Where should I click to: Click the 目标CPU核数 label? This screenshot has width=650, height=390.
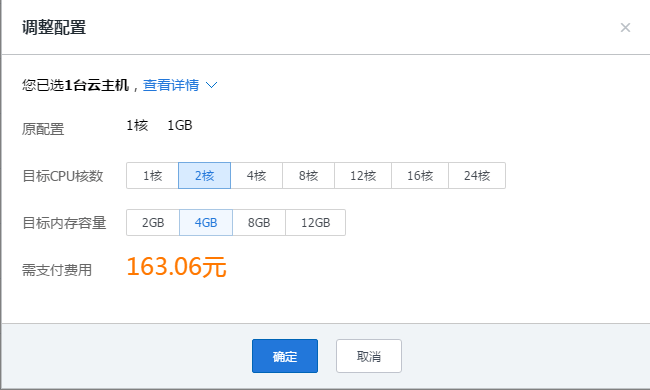63,176
